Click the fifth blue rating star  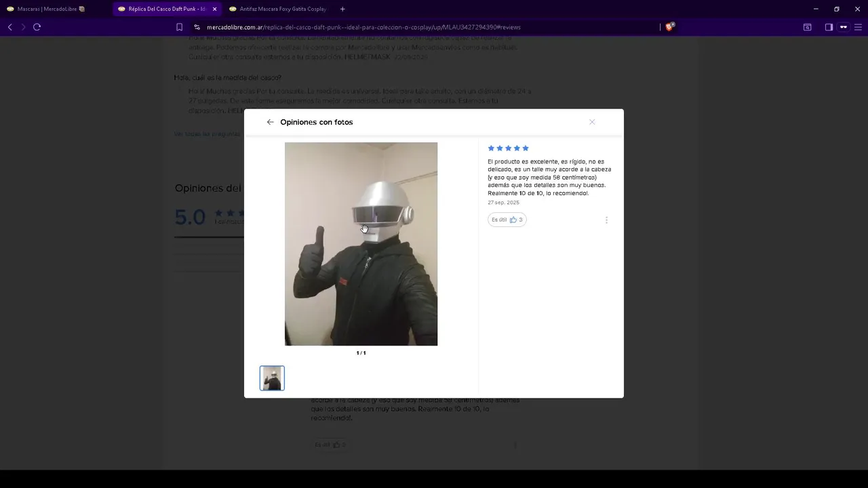525,148
